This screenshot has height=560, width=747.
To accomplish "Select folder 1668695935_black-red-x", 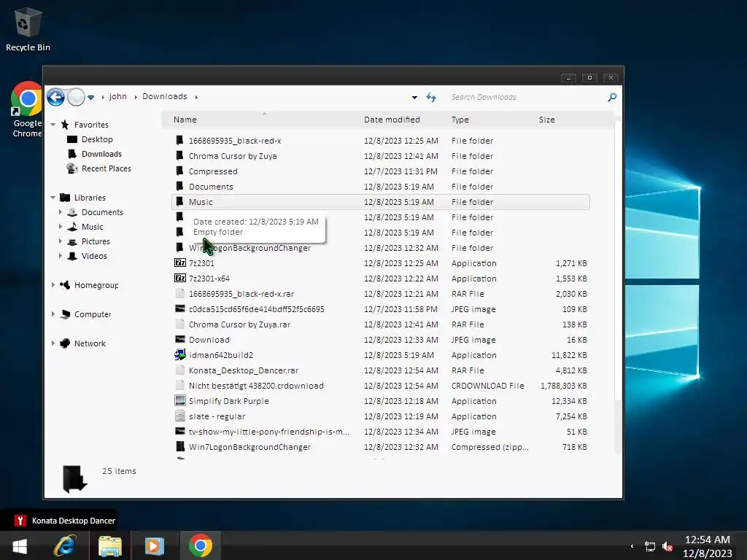I will pos(235,141).
